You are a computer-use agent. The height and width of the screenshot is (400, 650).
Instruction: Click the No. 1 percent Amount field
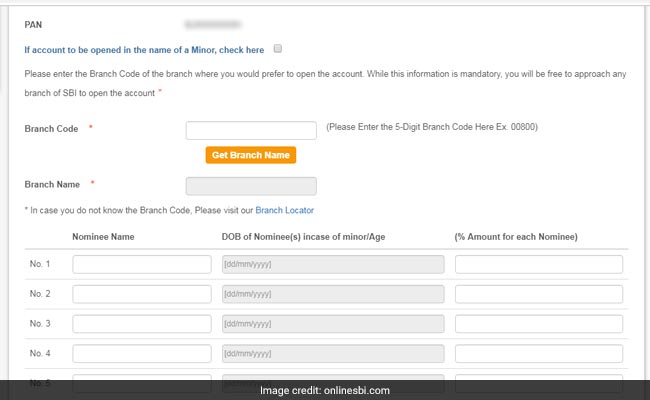pos(538,264)
